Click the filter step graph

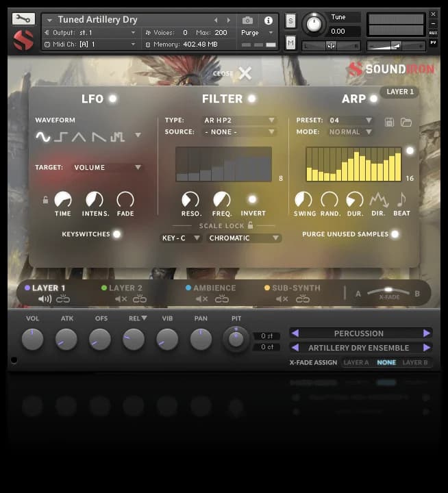224,164
